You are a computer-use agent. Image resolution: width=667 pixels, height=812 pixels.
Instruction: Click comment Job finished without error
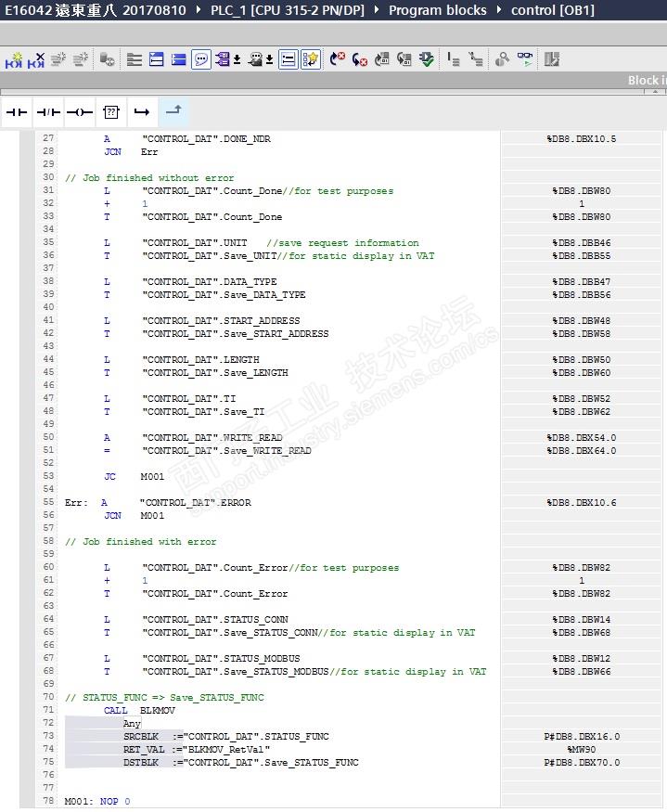click(149, 177)
